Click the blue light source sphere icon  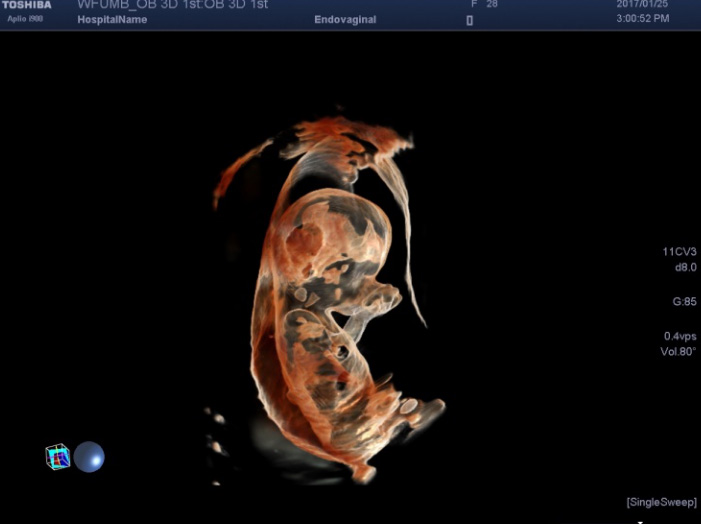pyautogui.click(x=89, y=457)
